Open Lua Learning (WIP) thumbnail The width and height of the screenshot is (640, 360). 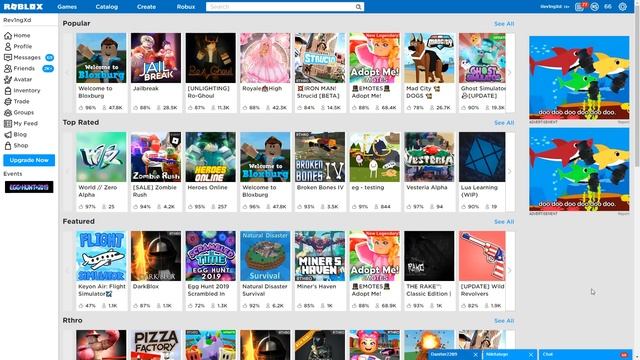[x=482, y=157]
